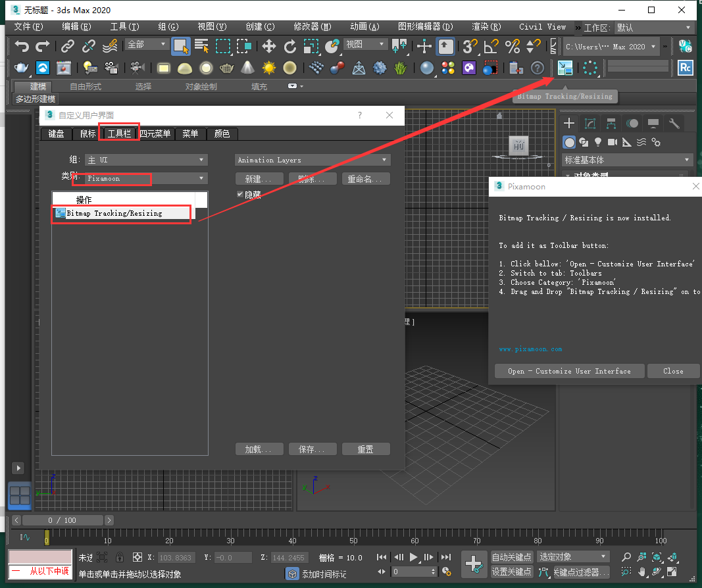Click the Cameras creation icon
This screenshot has width=702, height=588.
pos(612,142)
